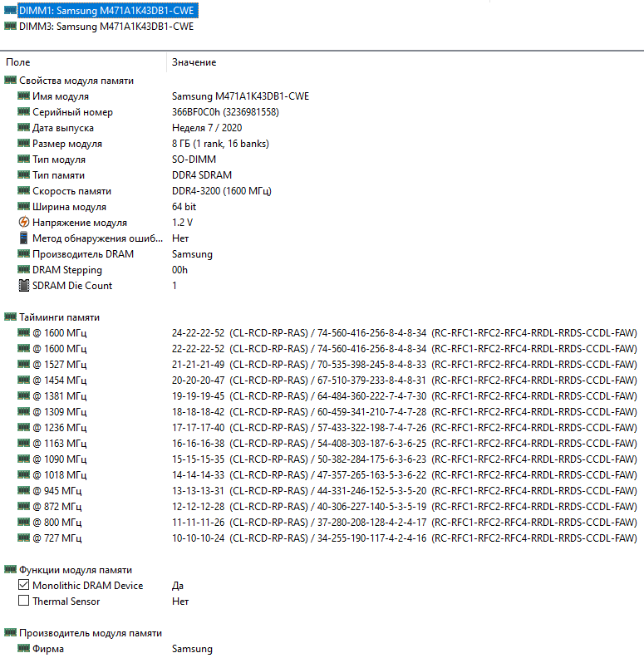Select the timings value starting '16-16-16-38'

pos(405,444)
